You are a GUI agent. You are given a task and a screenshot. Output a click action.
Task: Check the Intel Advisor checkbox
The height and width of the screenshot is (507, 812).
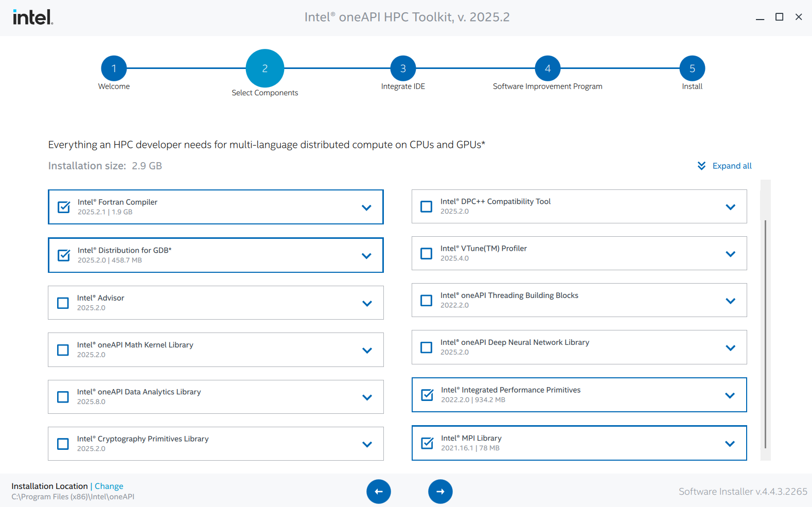click(63, 303)
